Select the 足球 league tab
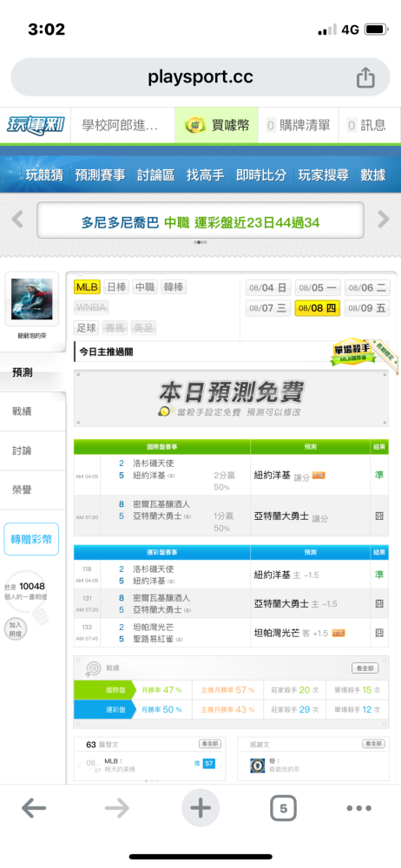The image size is (401, 868). [87, 328]
